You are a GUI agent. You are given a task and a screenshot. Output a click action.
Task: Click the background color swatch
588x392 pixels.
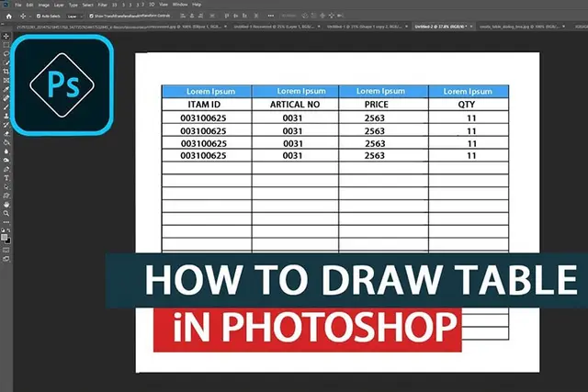[x=8, y=241]
